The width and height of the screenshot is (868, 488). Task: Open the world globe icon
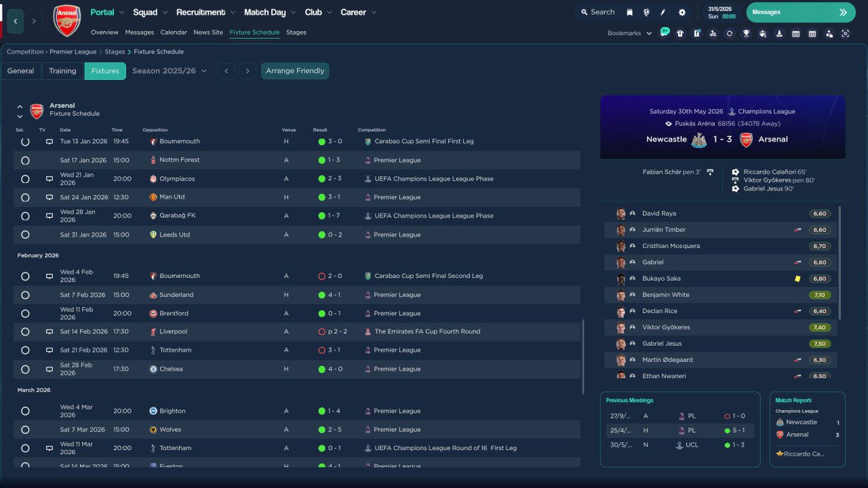click(x=646, y=12)
